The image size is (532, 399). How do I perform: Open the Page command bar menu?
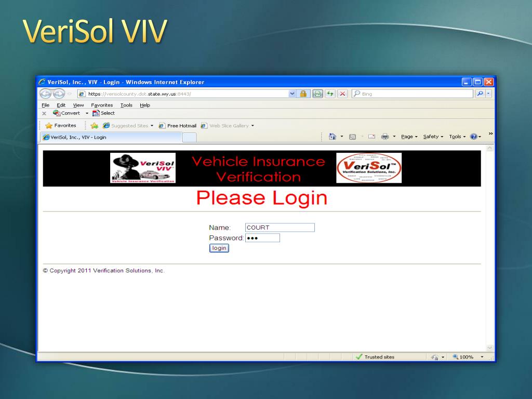(x=409, y=137)
